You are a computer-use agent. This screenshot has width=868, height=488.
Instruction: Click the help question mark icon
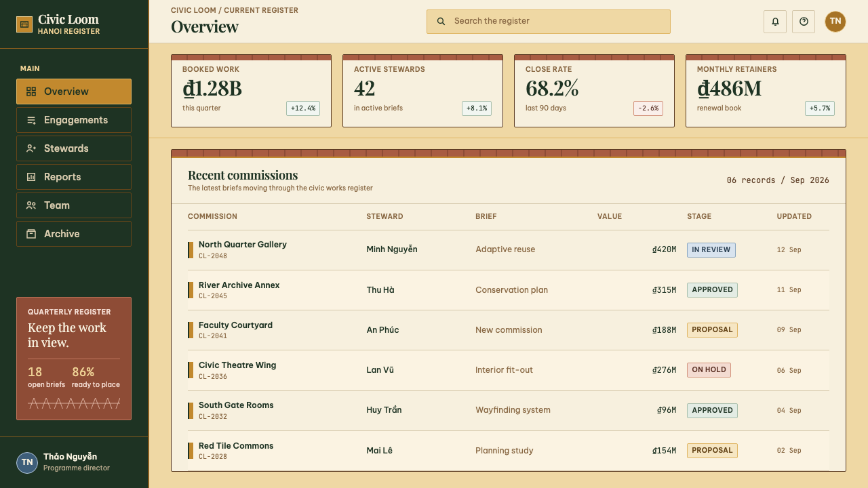point(804,22)
